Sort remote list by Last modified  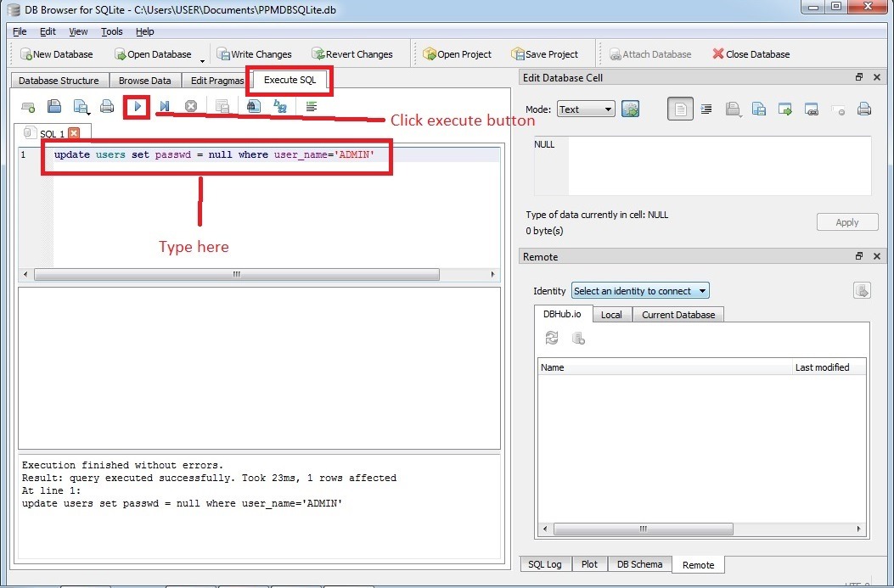829,367
